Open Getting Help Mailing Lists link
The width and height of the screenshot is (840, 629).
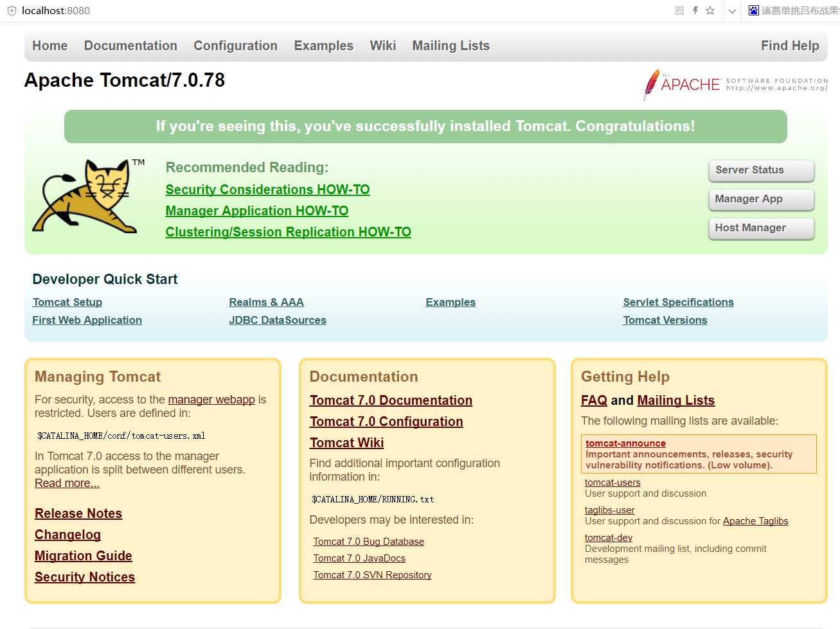675,400
